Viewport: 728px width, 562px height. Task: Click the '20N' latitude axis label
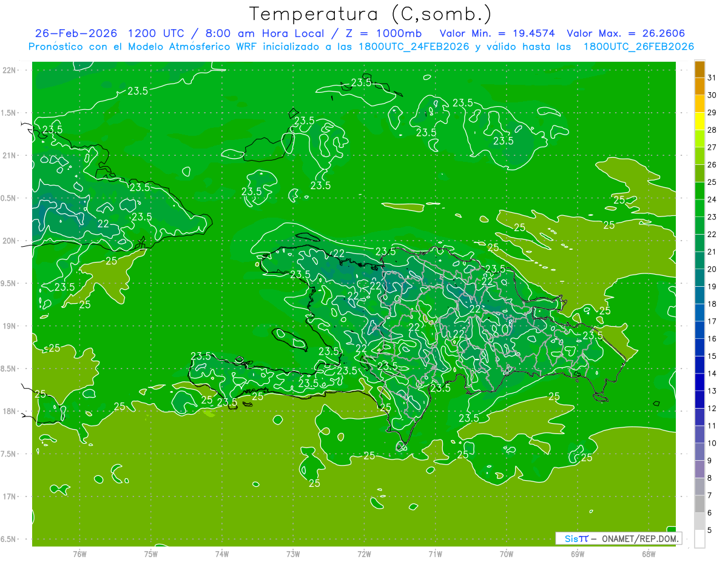9,241
